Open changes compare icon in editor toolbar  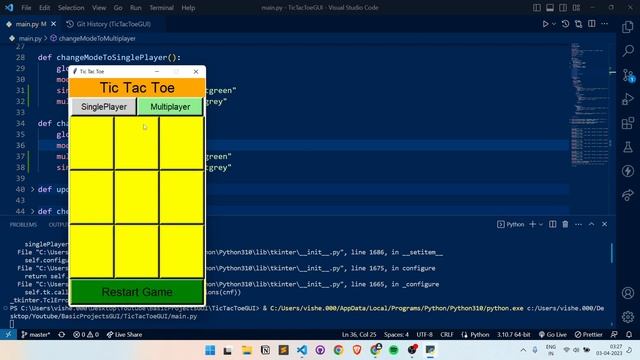click(x=578, y=24)
